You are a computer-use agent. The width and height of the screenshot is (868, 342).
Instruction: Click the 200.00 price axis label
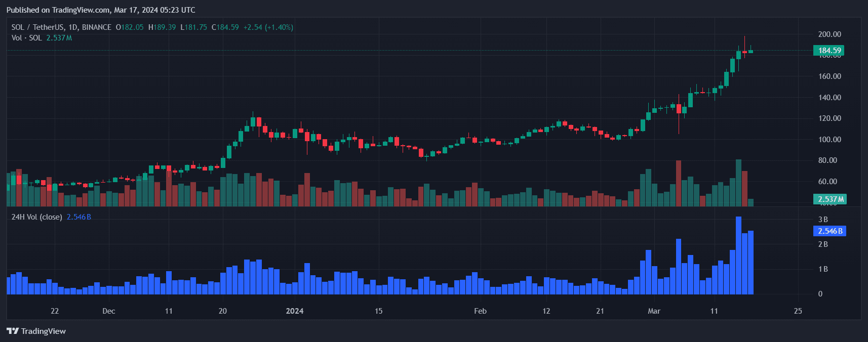[830, 34]
